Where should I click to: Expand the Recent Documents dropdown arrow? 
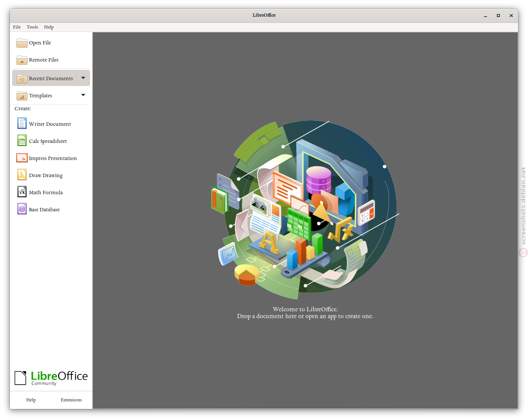tap(83, 78)
